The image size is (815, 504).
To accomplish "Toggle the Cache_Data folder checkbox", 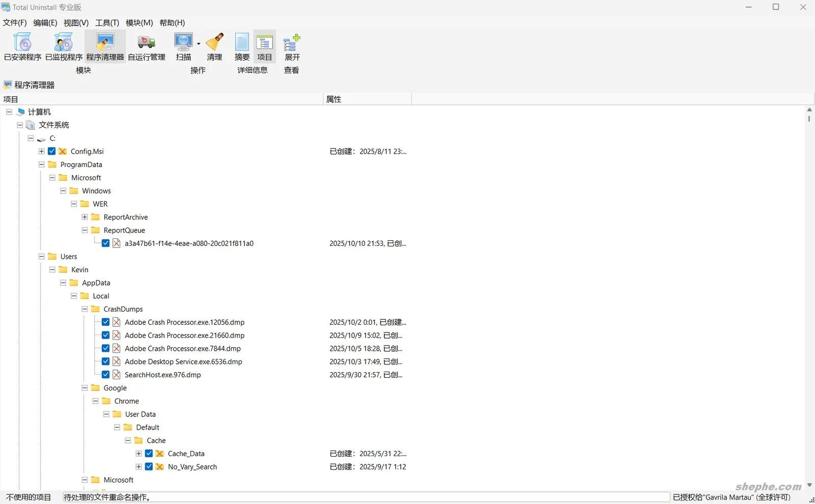I will click(149, 454).
